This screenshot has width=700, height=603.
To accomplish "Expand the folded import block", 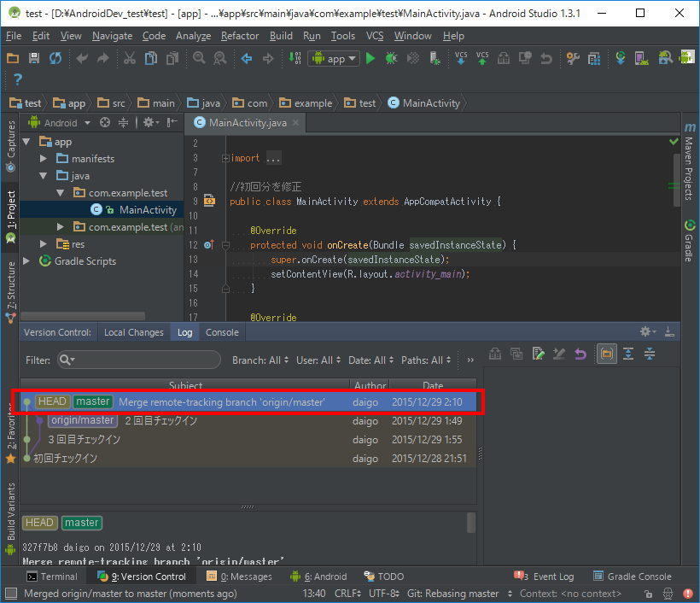I will pyautogui.click(x=225, y=158).
